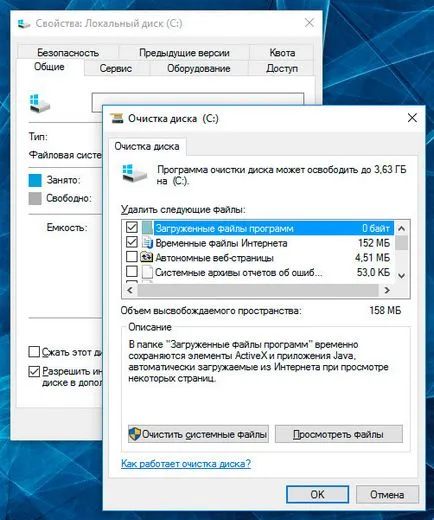Click the drive icon in Disk Cleanup dialog
434x520 pixels.
point(134,173)
